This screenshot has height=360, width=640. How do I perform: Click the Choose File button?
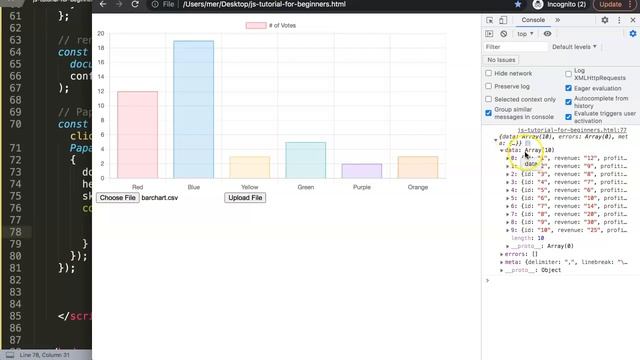pyautogui.click(x=118, y=198)
